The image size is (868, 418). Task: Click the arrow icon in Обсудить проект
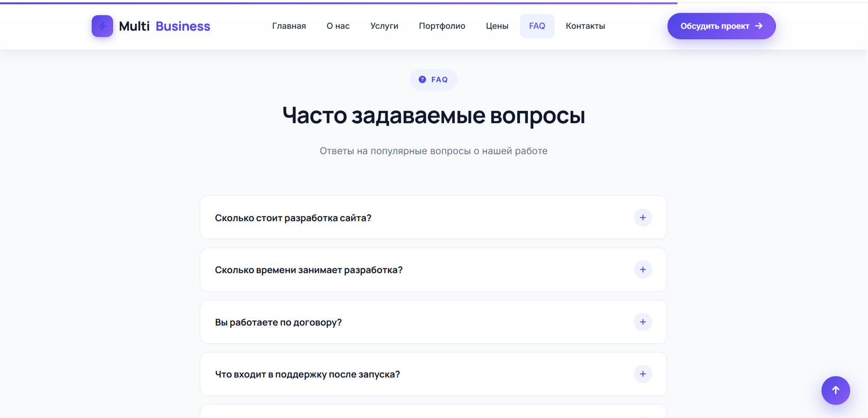click(759, 26)
